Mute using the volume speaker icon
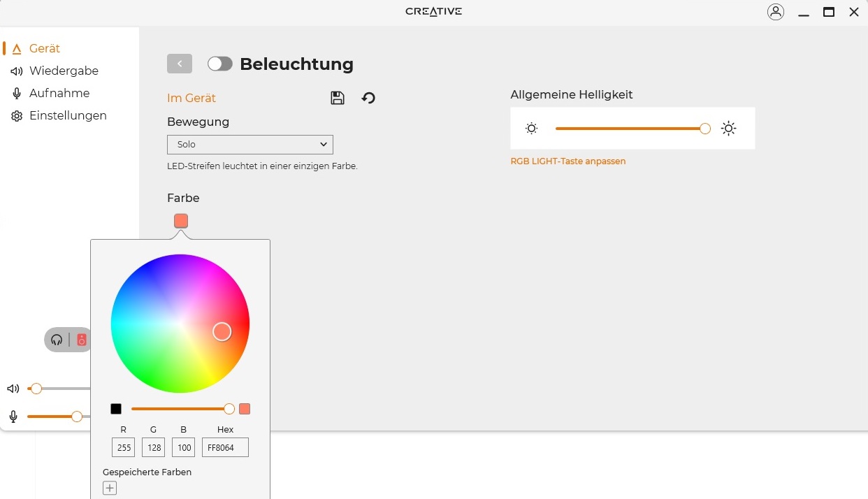The width and height of the screenshot is (868, 499). tap(13, 389)
